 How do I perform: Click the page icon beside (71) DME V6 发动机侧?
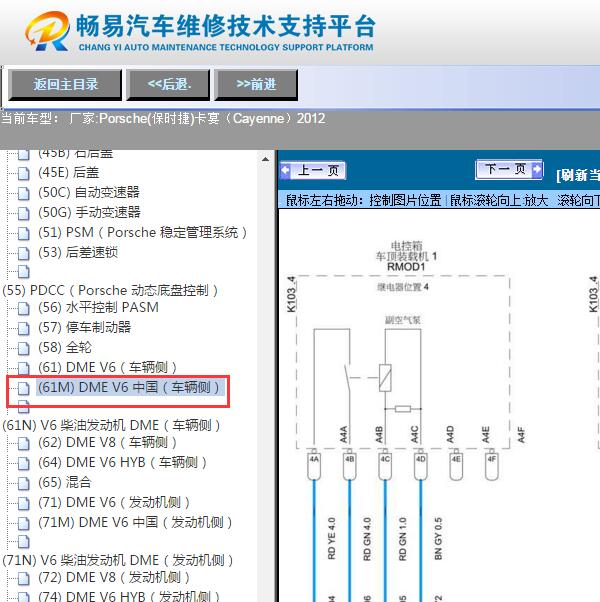pyautogui.click(x=23, y=503)
